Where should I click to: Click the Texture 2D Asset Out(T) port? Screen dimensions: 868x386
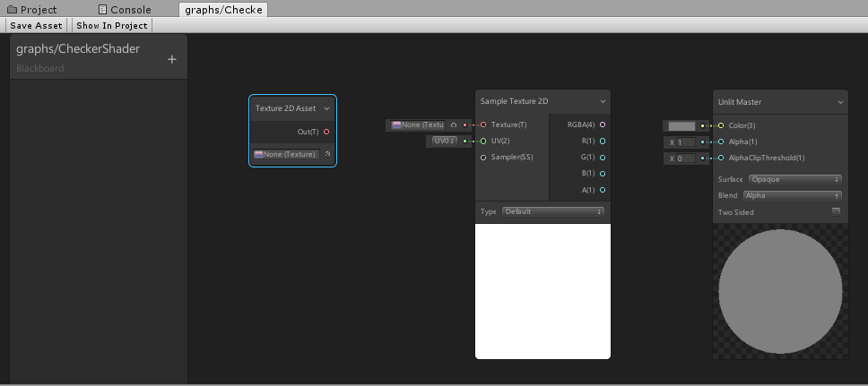(x=326, y=132)
